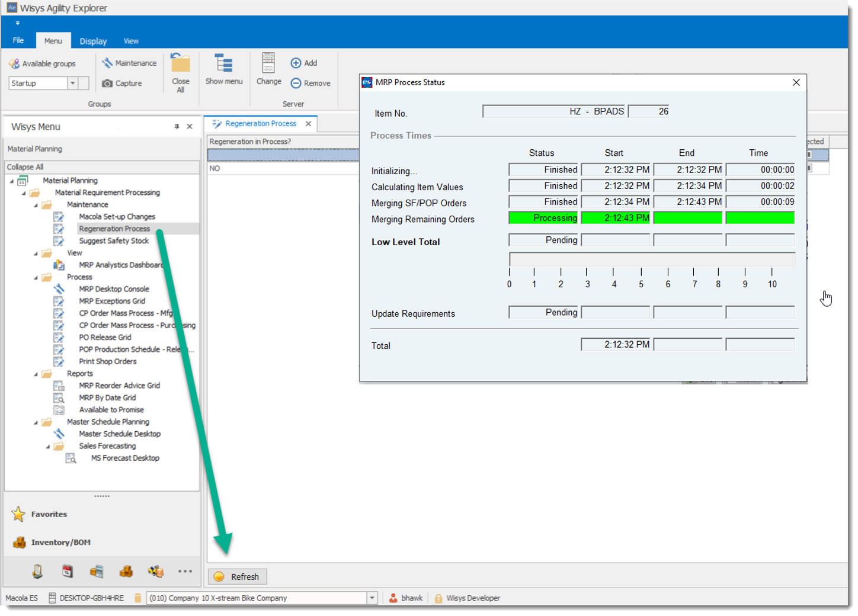This screenshot has width=858, height=616.
Task: Click the first module icon in bottom strip
Action: point(37,571)
